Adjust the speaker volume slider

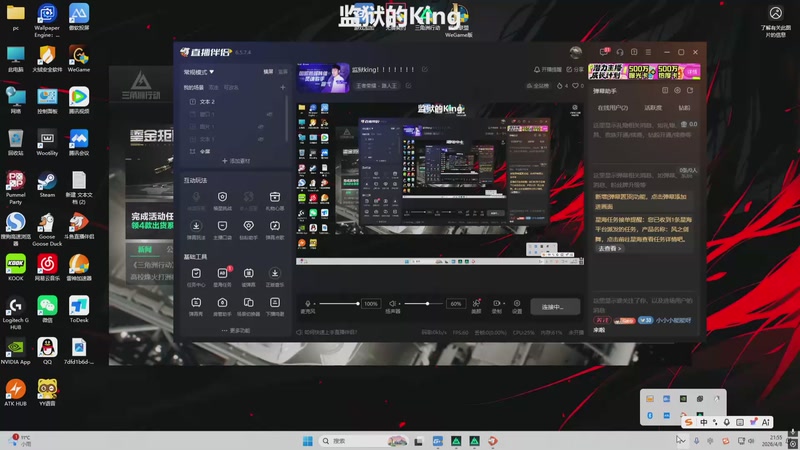[423, 304]
